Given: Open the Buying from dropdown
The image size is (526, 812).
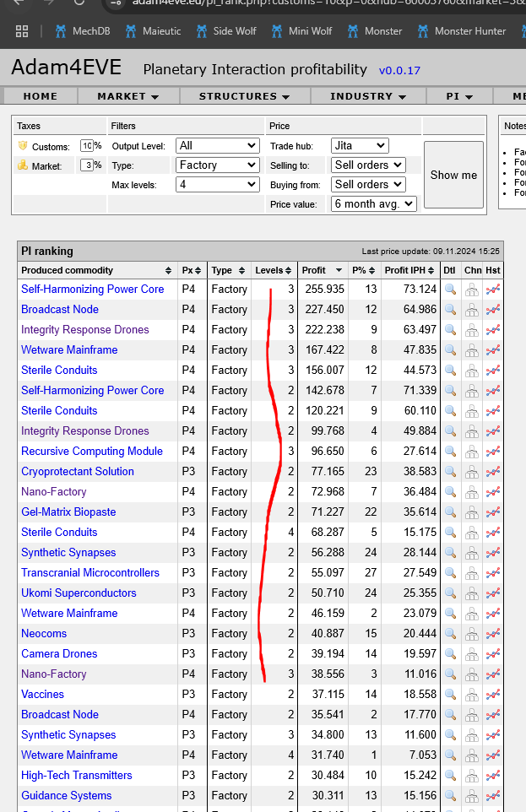Looking at the screenshot, I should [368, 184].
